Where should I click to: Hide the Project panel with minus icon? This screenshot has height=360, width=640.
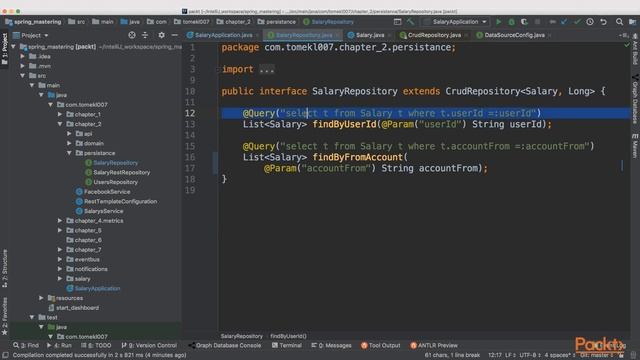(175, 35)
